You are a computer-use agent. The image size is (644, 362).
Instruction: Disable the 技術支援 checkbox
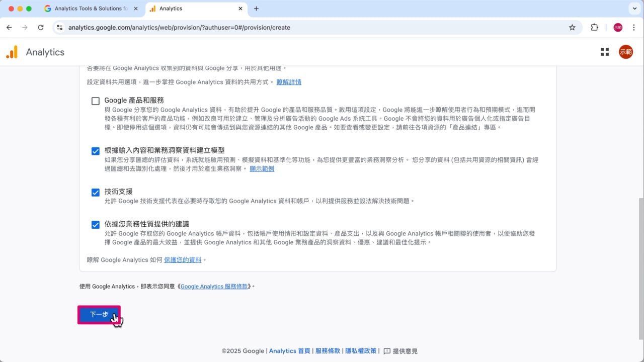tap(95, 192)
